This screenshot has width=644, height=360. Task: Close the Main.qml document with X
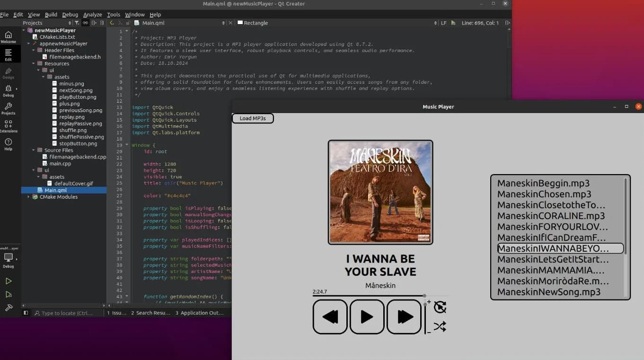coord(230,23)
